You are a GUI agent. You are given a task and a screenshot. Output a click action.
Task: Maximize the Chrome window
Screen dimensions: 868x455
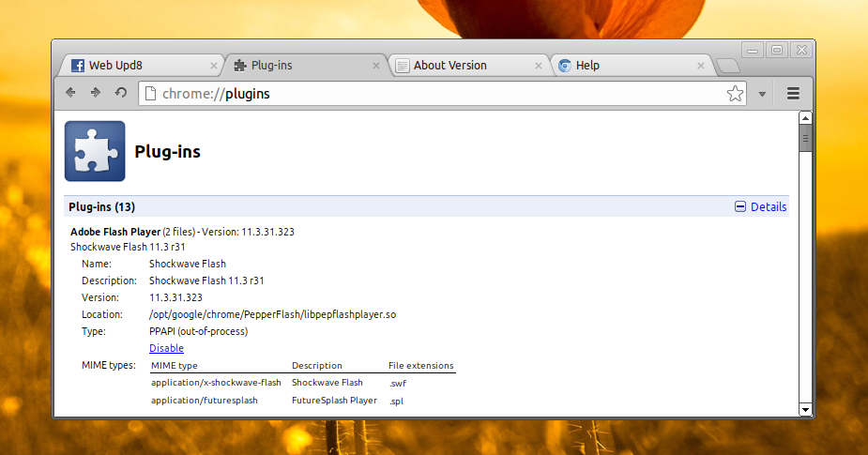click(777, 51)
